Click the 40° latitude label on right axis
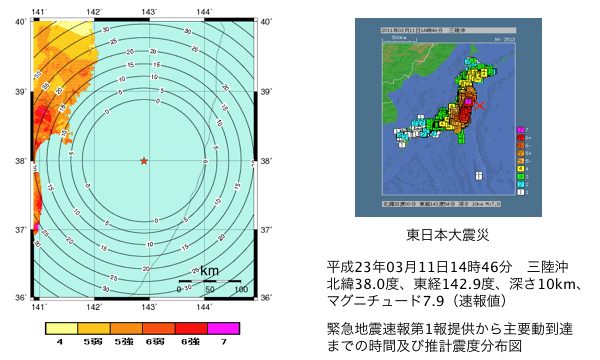This screenshot has height=360, width=600. pos(266,22)
